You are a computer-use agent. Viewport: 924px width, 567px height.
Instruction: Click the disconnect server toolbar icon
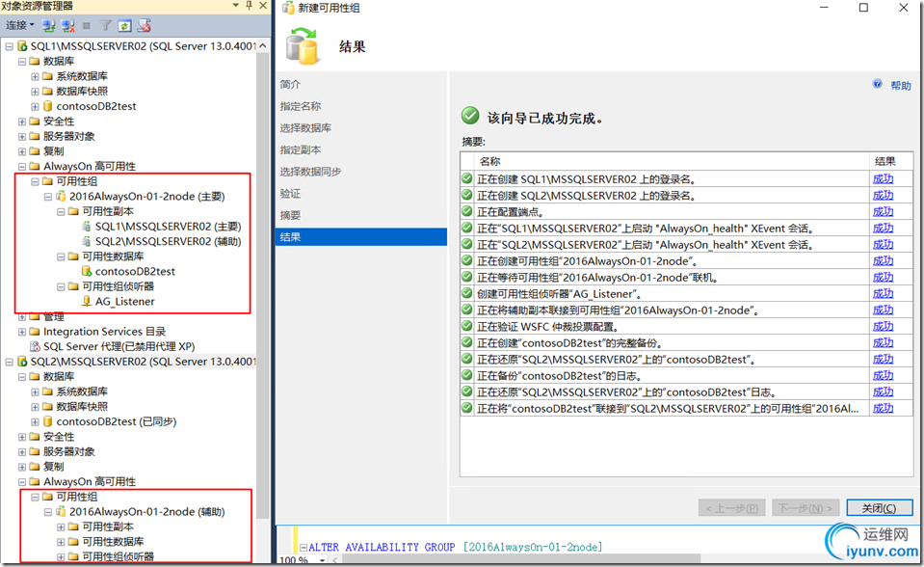click(x=68, y=25)
